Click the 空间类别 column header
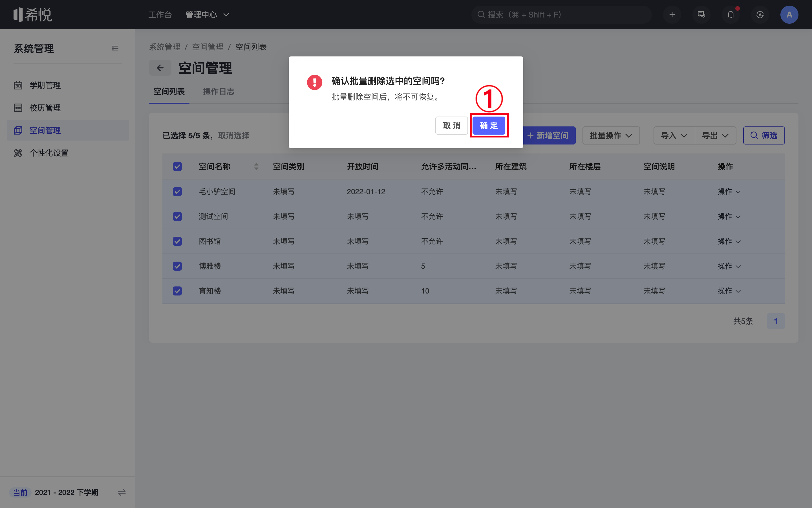 288,166
